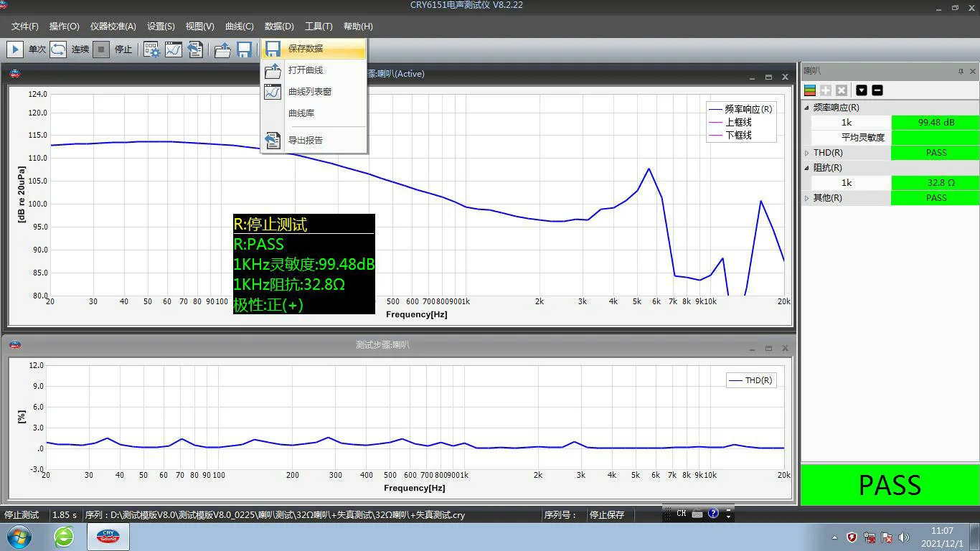Start continuous test mode (连续)
The image size is (980, 551).
[59, 50]
